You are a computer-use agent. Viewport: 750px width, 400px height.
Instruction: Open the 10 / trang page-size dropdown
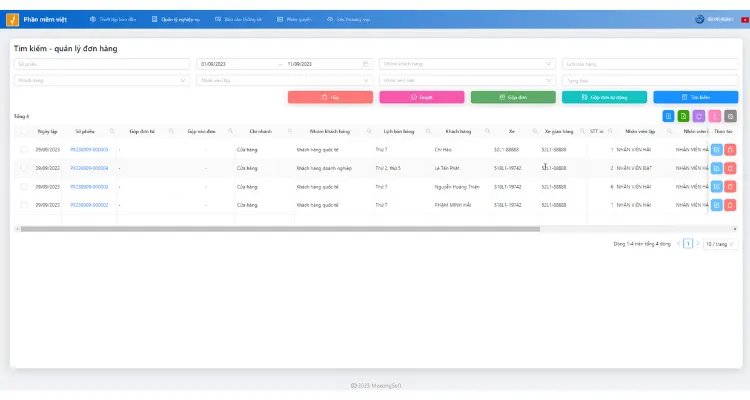(x=719, y=244)
